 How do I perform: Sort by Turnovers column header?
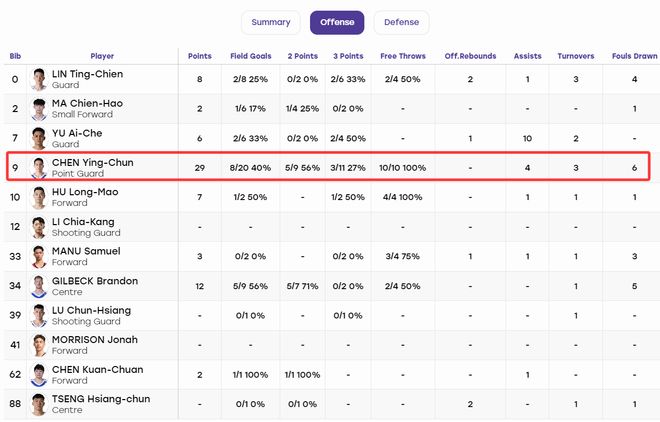point(576,56)
